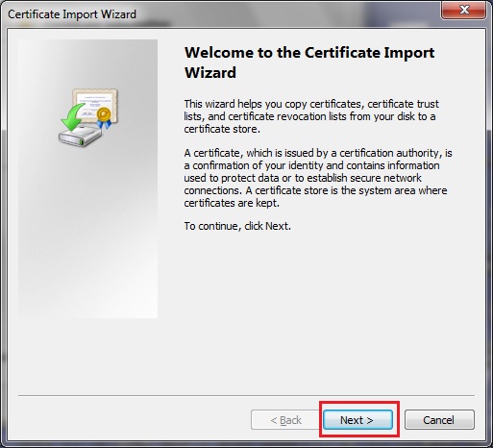
Task: Click the paragraph starting A certificate, which is issued
Action: (x=318, y=178)
